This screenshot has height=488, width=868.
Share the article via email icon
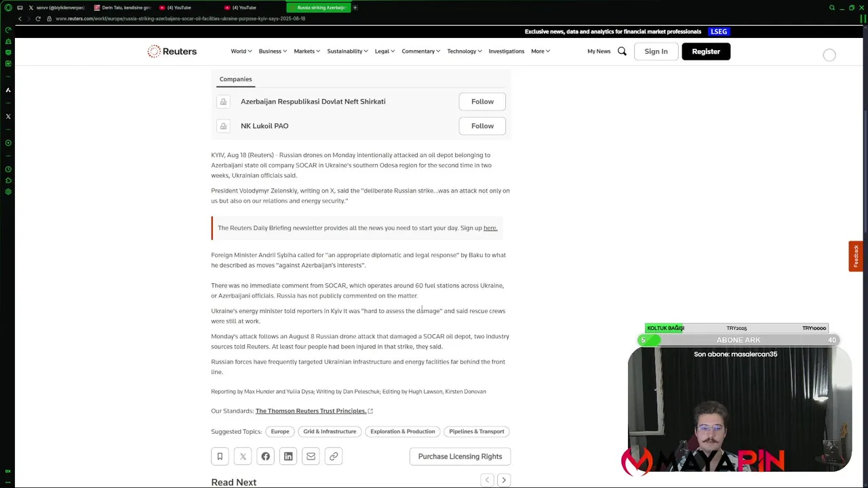[x=311, y=456]
